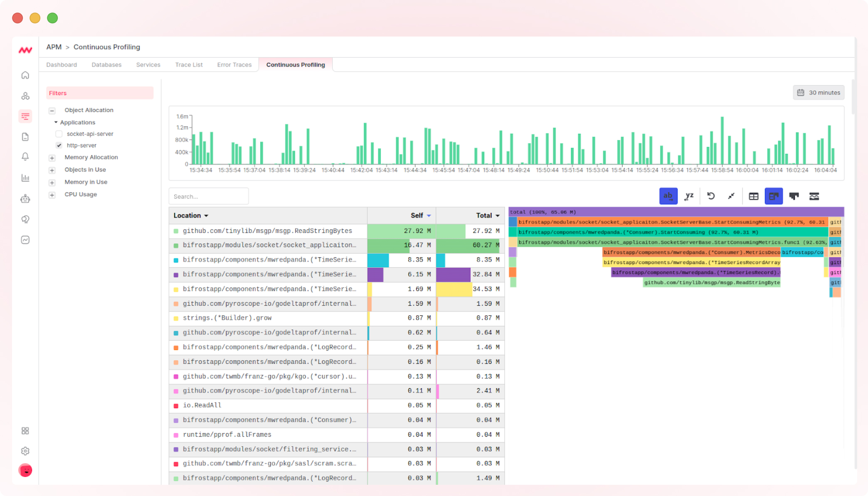The height and width of the screenshot is (496, 868).
Task: Expand the Memory Allocation filter section
Action: [x=52, y=158]
